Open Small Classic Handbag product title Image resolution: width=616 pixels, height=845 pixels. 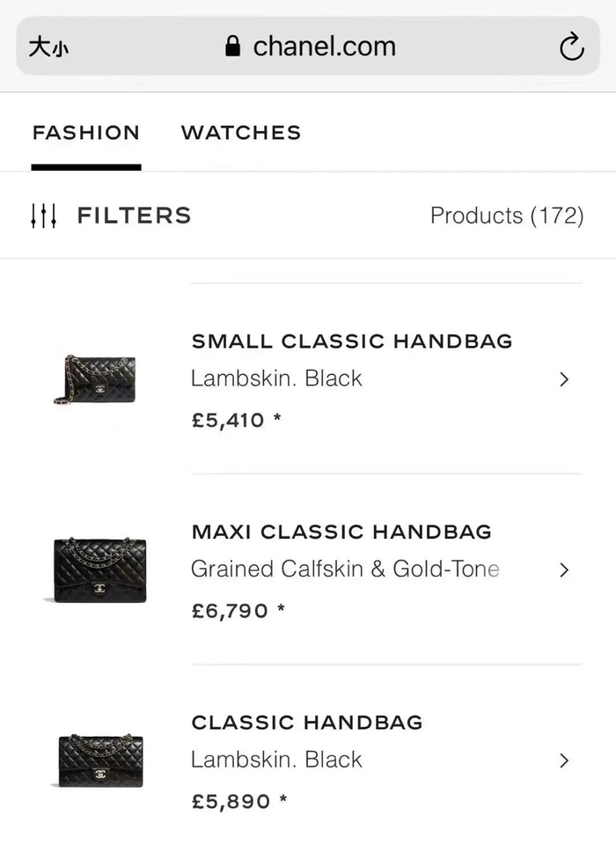[x=352, y=342]
